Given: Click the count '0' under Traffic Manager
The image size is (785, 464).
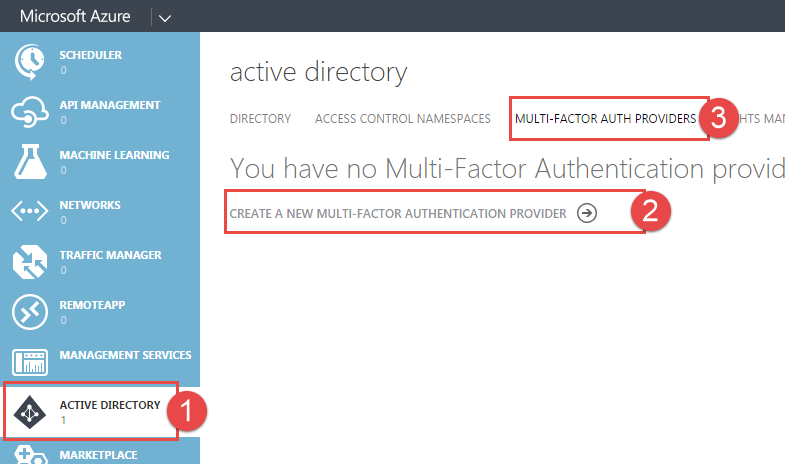Looking at the screenshot, I should click(x=64, y=270).
